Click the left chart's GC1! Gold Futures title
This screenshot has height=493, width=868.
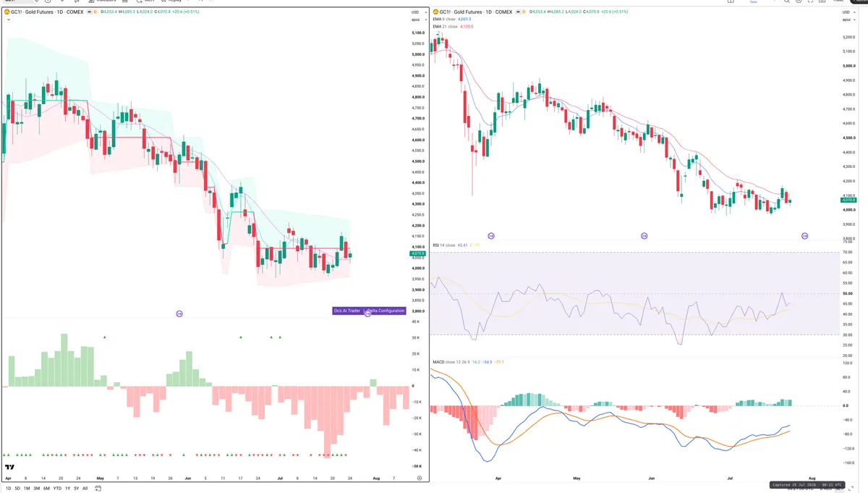(x=47, y=12)
